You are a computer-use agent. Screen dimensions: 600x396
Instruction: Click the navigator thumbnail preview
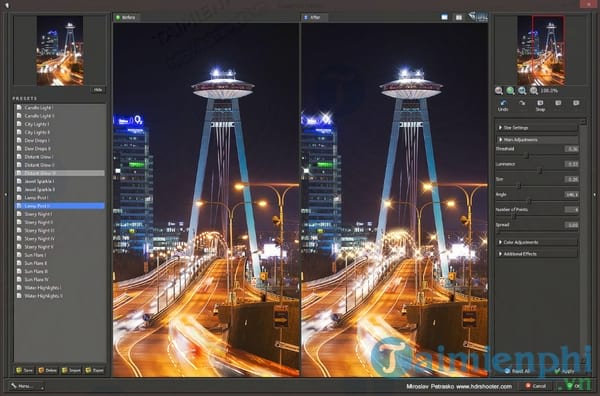point(541,50)
